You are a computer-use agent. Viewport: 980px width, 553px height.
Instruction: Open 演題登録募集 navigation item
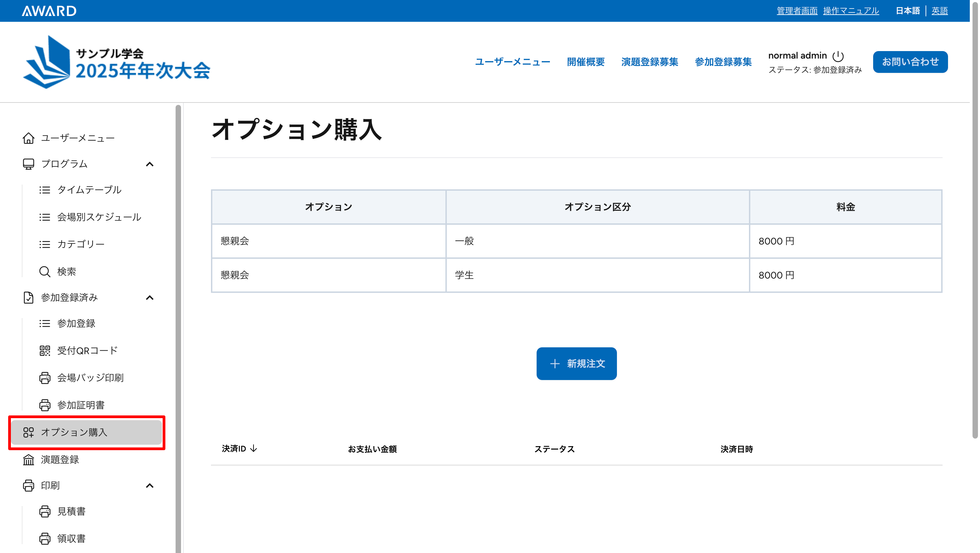(x=649, y=62)
